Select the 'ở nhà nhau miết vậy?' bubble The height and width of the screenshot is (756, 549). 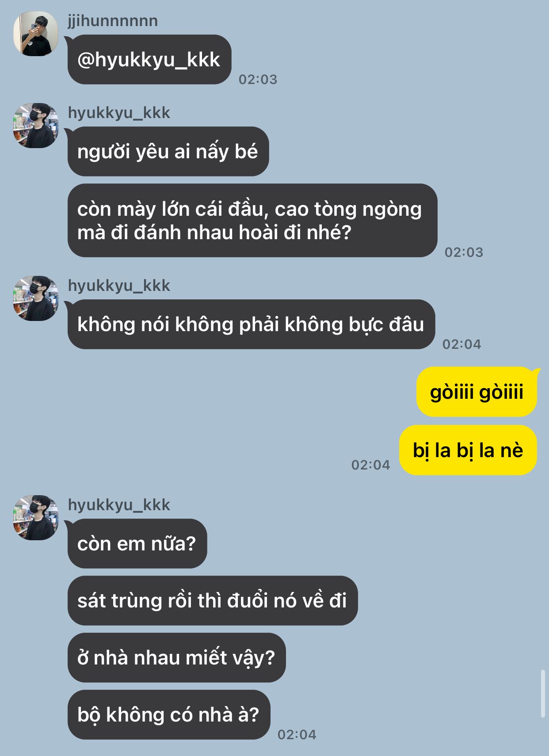(x=176, y=658)
